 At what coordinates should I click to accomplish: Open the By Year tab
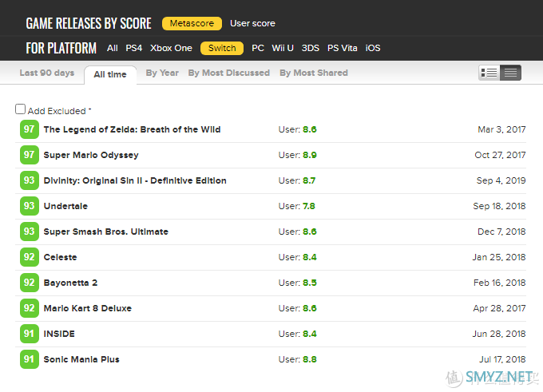tap(162, 73)
